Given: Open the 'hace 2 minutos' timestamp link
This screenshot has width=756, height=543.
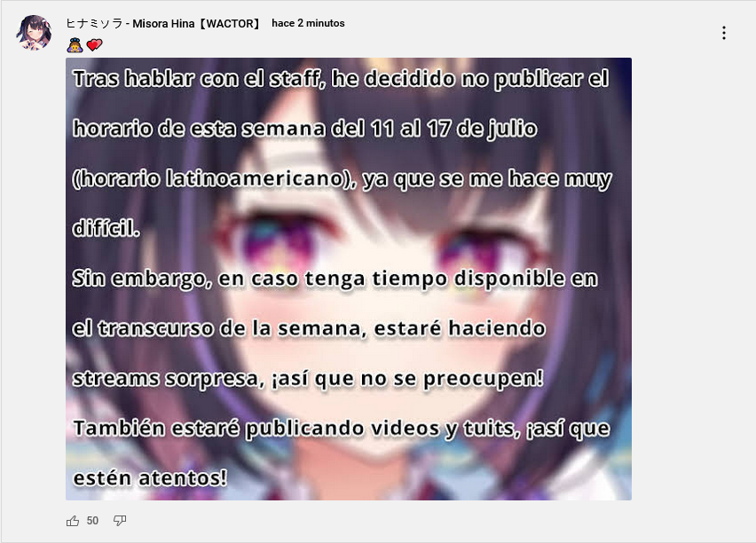Looking at the screenshot, I should [x=308, y=23].
